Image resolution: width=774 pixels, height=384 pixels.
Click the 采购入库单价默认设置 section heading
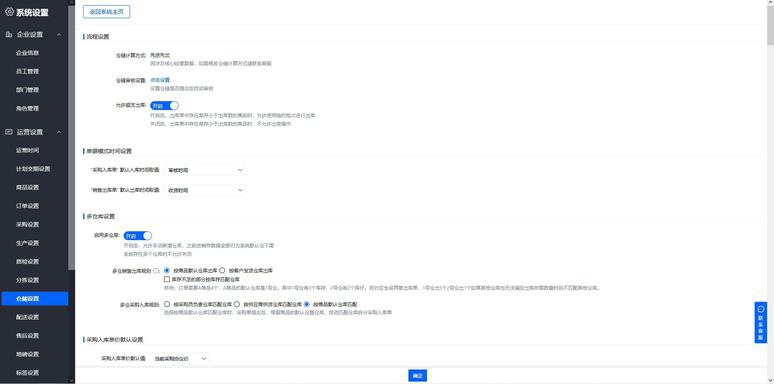coord(115,340)
